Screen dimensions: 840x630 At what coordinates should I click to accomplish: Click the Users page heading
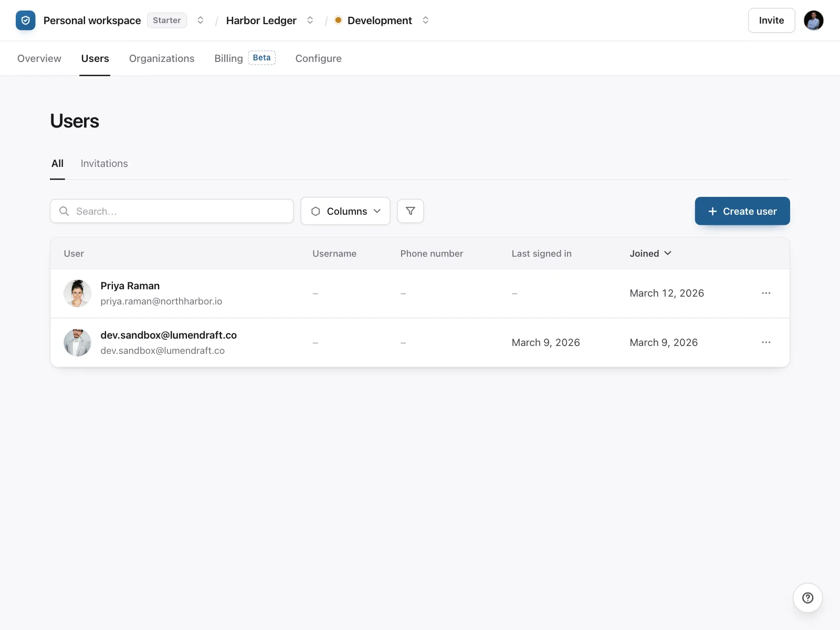click(75, 121)
